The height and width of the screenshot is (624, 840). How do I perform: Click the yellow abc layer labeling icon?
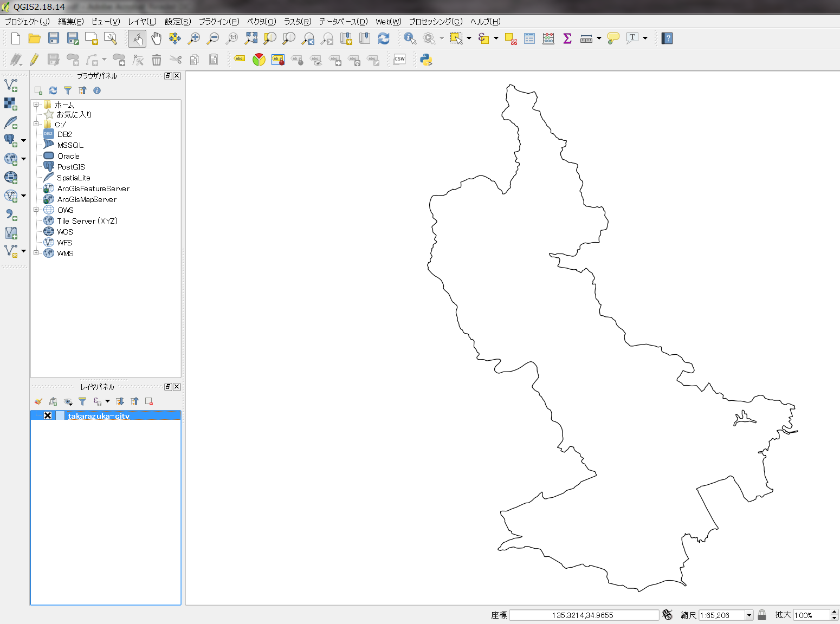click(x=240, y=58)
